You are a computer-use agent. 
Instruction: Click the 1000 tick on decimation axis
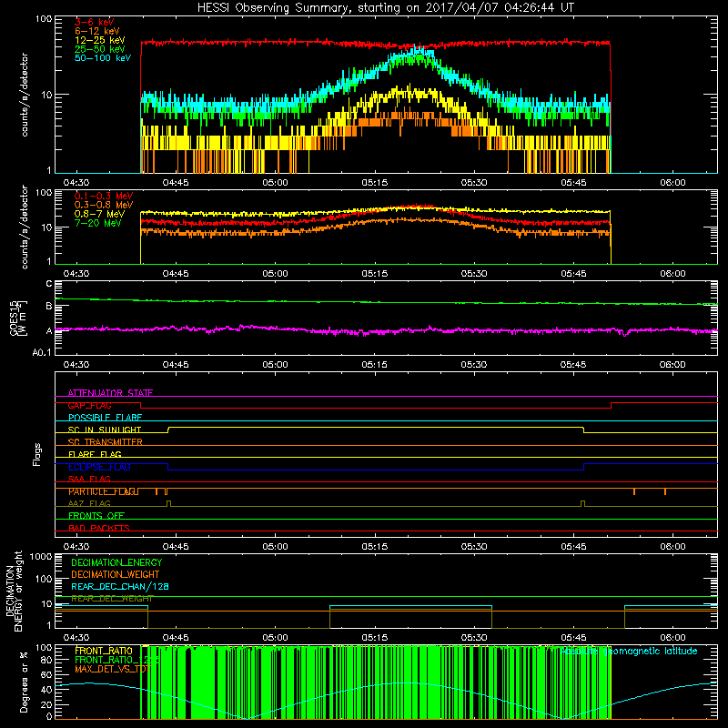pyautogui.click(x=41, y=557)
